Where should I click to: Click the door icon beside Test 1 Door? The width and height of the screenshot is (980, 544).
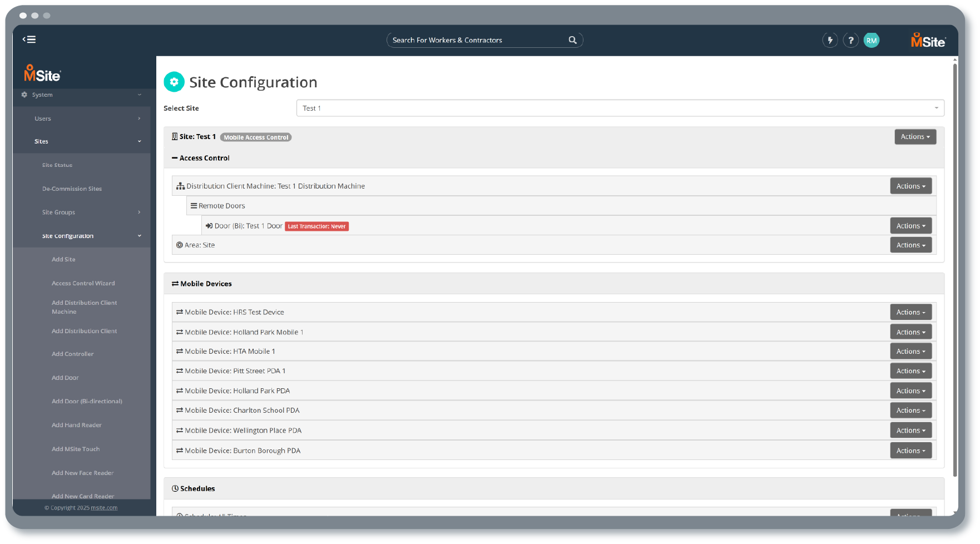point(210,226)
